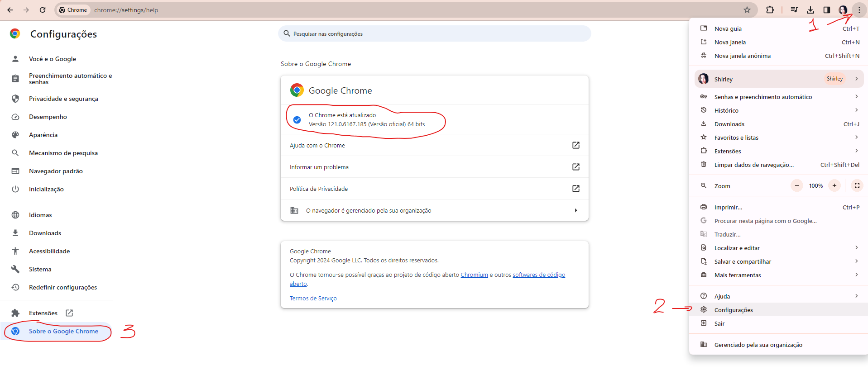This screenshot has width=868, height=389.
Task: Click the fullscreen icon in Zoom row
Action: (x=857, y=185)
